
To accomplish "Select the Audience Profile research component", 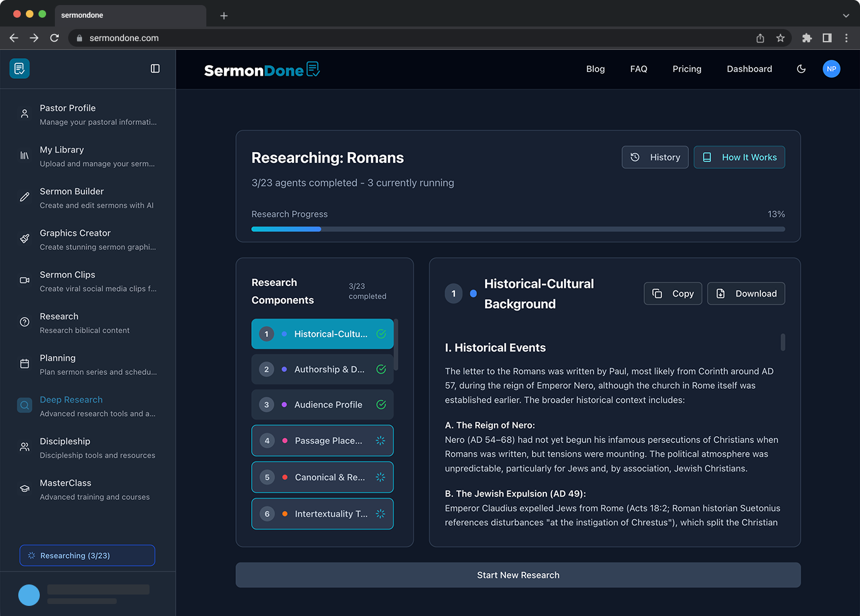I will 322,405.
